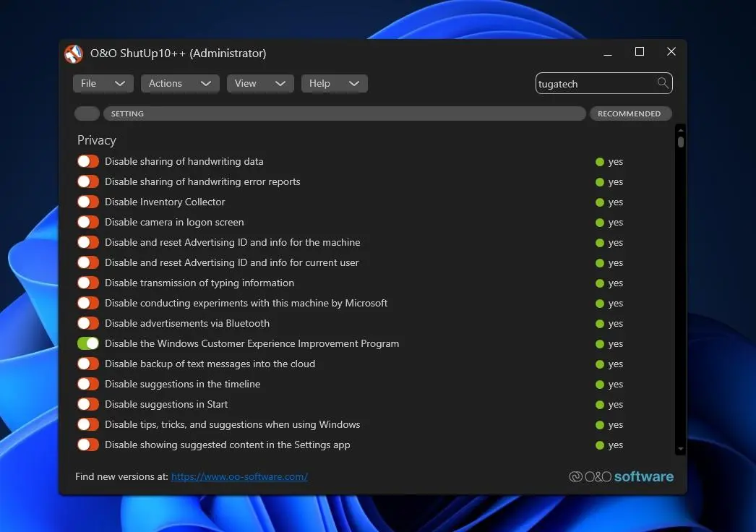Click green recommended dot for handwriting data
The image size is (756, 532).
(600, 162)
